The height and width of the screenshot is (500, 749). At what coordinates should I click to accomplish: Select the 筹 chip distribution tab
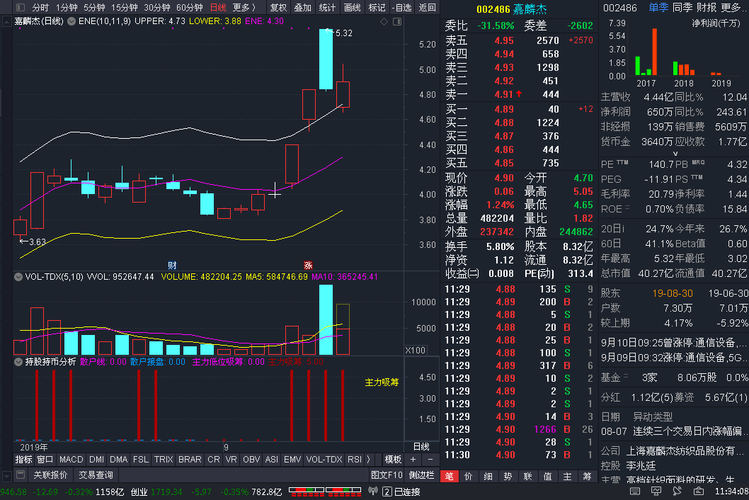587,476
